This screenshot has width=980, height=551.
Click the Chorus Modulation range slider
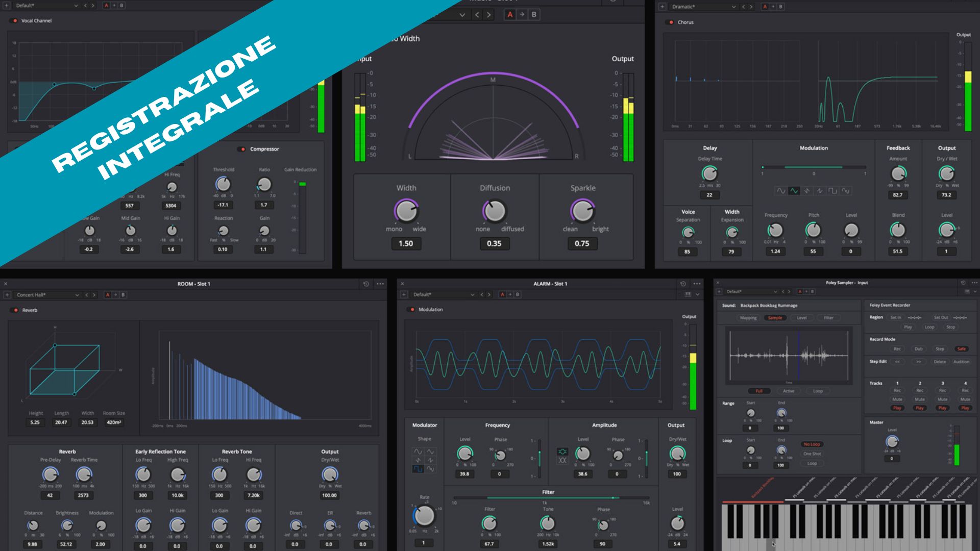coord(814,167)
